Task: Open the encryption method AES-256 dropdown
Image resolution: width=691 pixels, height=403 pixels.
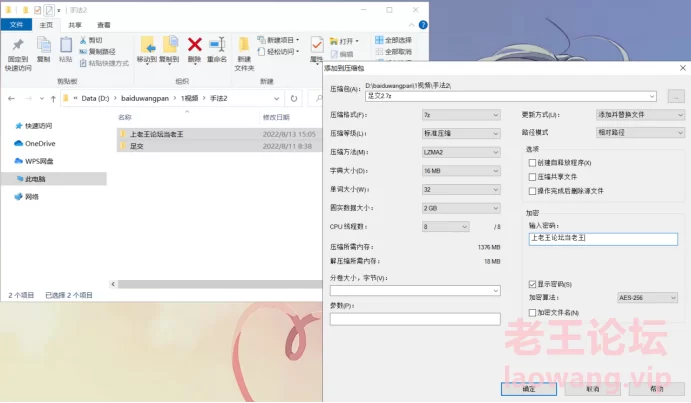Action: pos(647,298)
